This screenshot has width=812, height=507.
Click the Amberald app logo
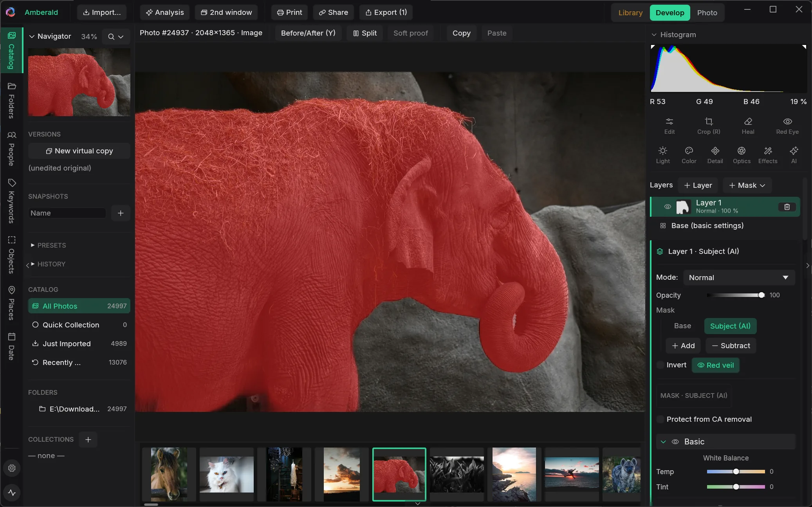[x=11, y=12]
